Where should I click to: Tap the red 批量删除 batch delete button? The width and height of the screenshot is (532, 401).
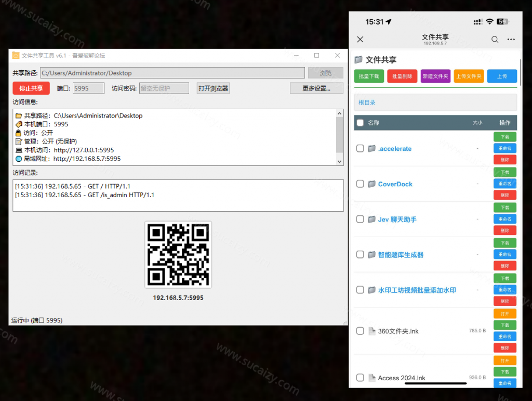coord(403,76)
